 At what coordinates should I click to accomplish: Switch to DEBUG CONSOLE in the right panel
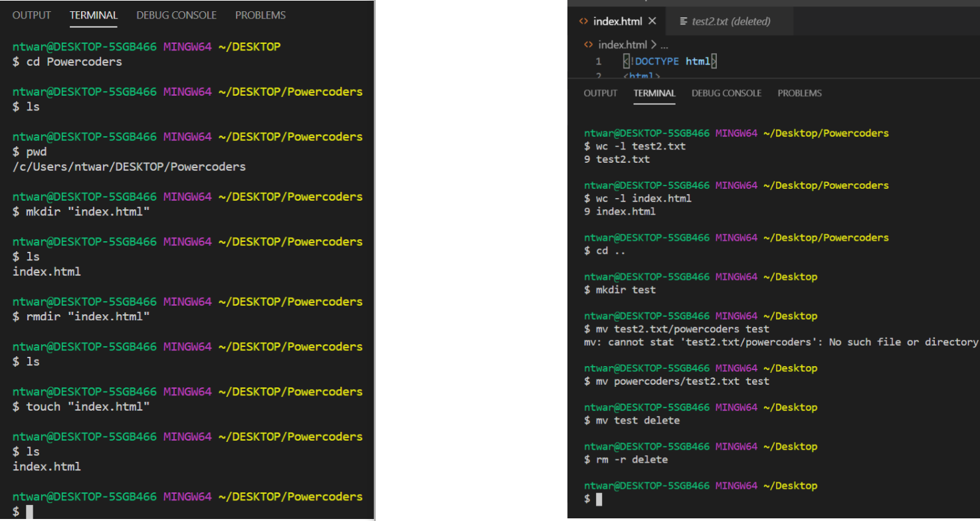tap(726, 93)
